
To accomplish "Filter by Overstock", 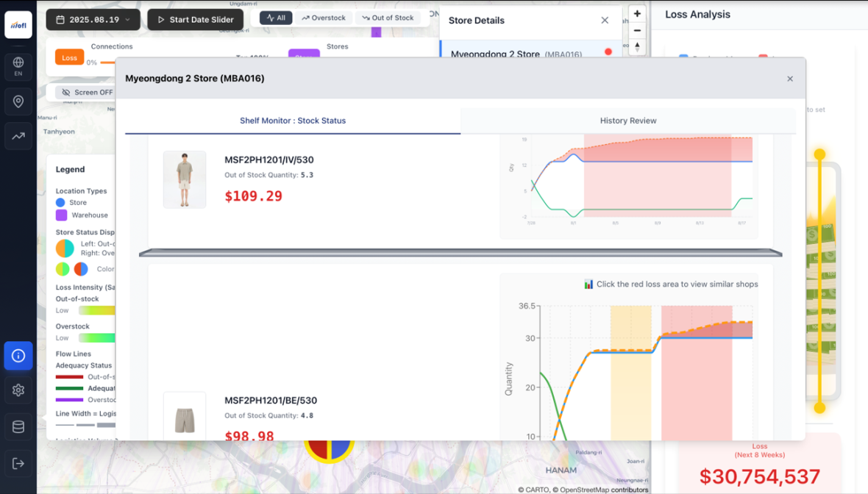I will [323, 18].
